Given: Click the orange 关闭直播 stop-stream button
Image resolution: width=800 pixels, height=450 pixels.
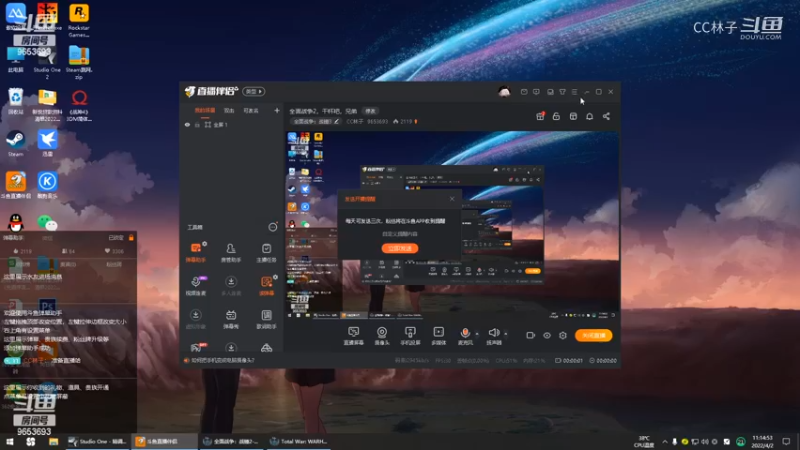Looking at the screenshot, I should tap(594, 335).
